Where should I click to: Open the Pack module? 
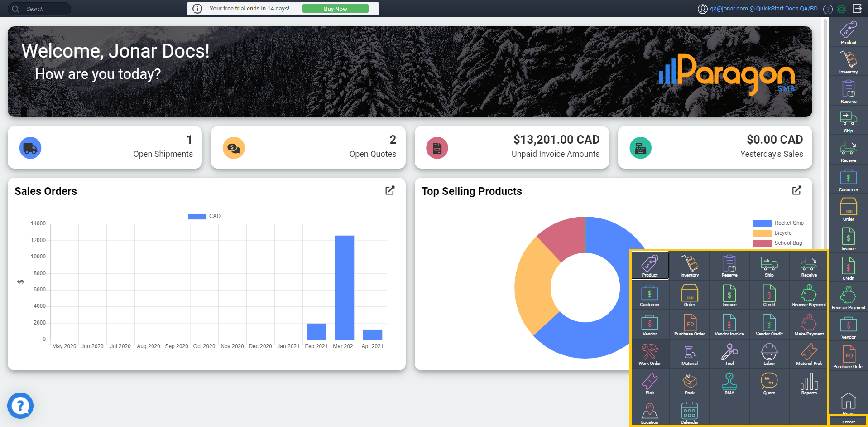(690, 383)
